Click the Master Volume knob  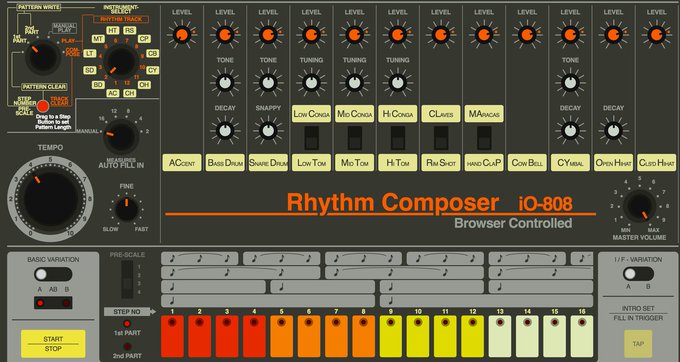(x=639, y=206)
